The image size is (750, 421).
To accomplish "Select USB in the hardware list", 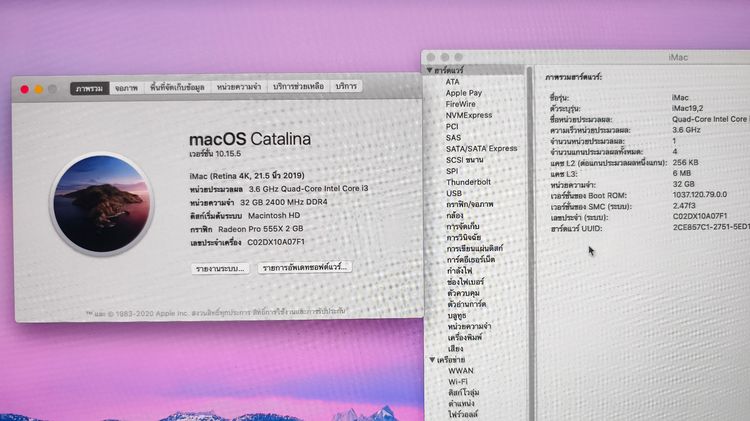I will tap(454, 193).
